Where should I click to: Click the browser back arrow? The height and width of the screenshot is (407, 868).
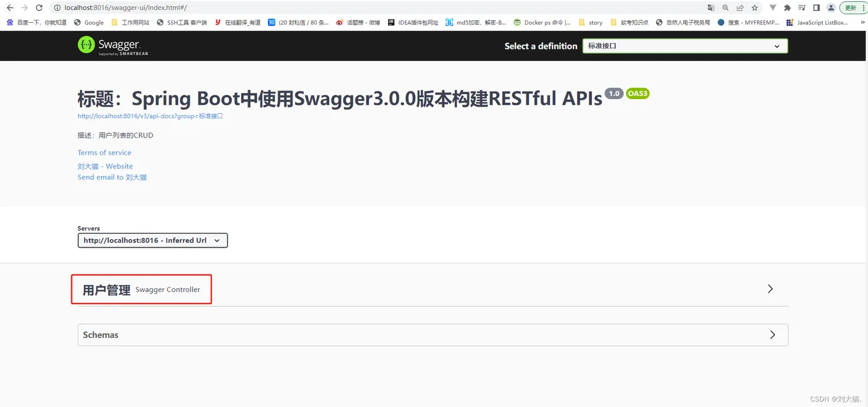pos(9,8)
